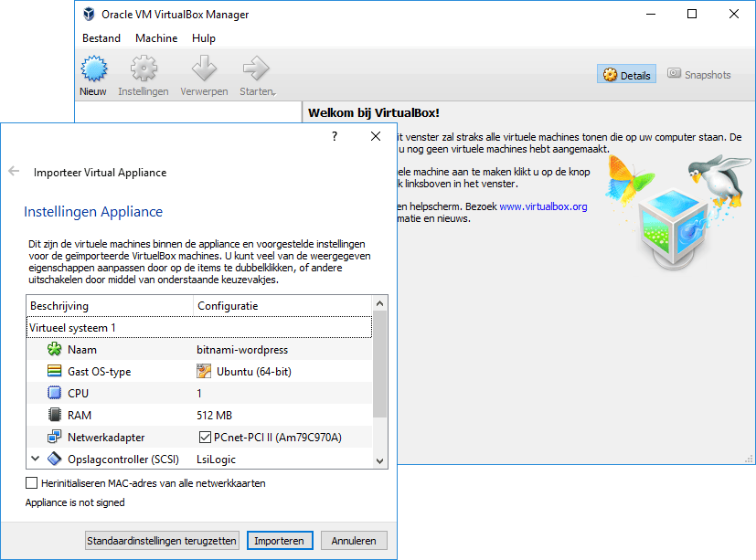Click the RAM row label
This screenshot has width=756, height=560.
click(80, 415)
